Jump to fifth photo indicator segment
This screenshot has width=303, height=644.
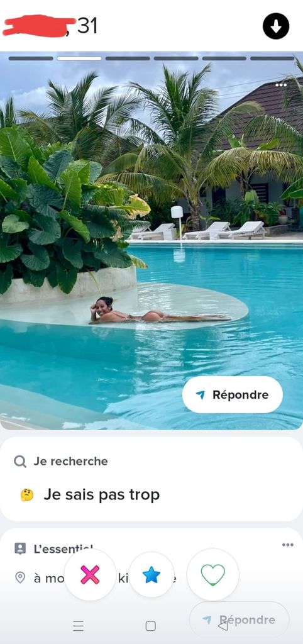pyautogui.click(x=224, y=58)
